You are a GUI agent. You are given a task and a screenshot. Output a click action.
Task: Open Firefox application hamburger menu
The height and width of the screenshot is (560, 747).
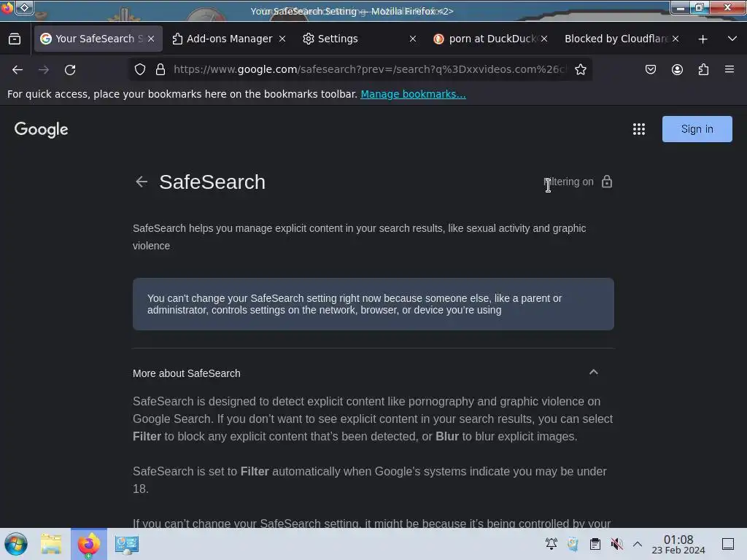[729, 69]
